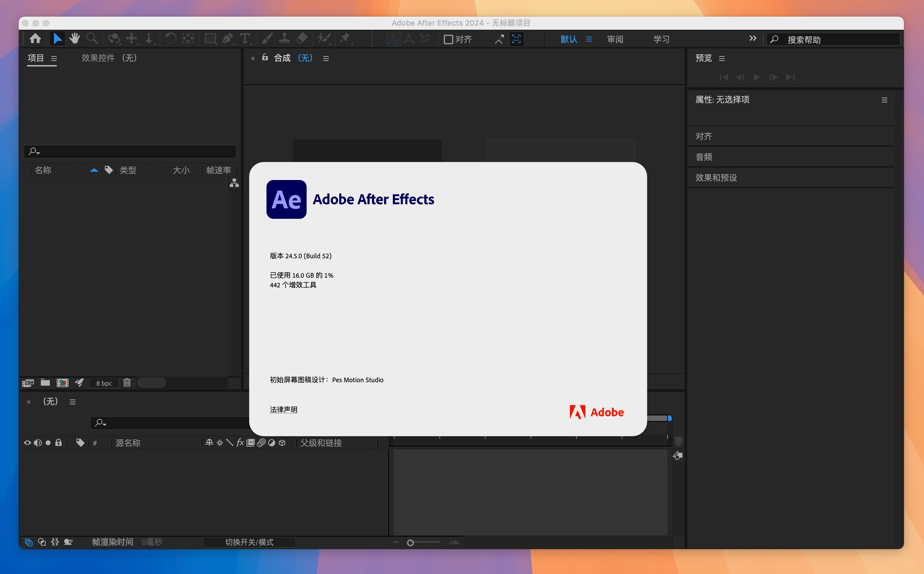
Task: Click the timeline zoom slider handle
Action: point(410,543)
